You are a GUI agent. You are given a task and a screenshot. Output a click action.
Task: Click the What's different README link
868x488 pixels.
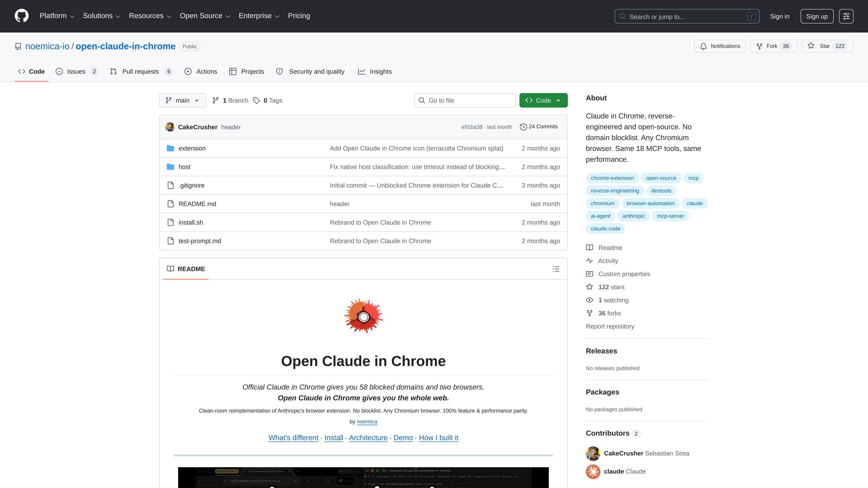tap(293, 437)
